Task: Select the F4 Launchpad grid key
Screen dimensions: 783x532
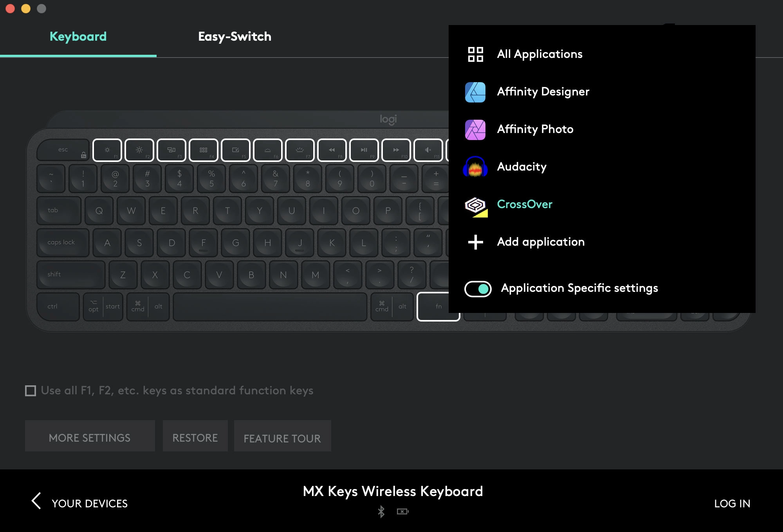Action: pos(204,150)
